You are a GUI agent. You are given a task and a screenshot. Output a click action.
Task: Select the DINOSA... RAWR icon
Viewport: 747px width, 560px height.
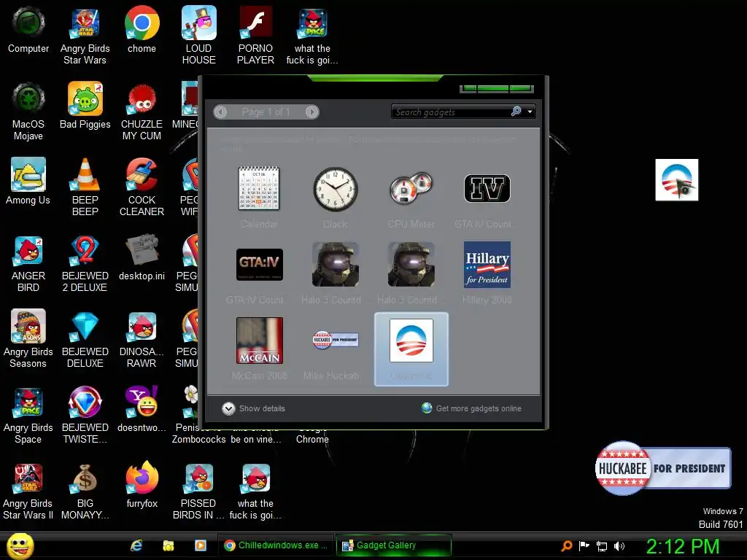[142, 339]
